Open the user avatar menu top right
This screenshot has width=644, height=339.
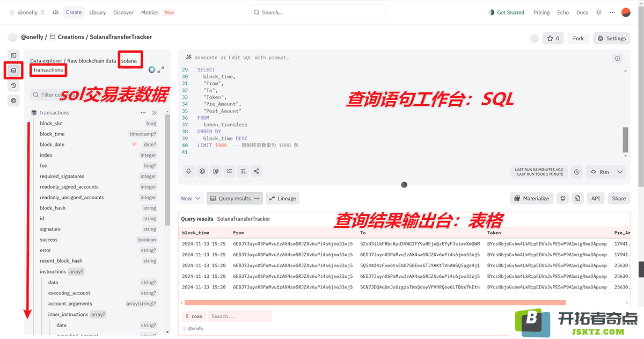click(x=626, y=12)
